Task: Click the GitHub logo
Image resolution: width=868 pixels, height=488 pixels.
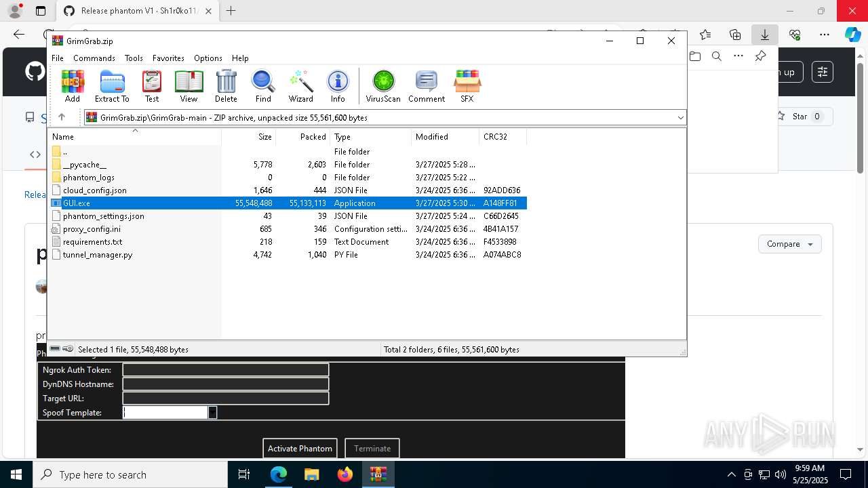Action: click(35, 72)
